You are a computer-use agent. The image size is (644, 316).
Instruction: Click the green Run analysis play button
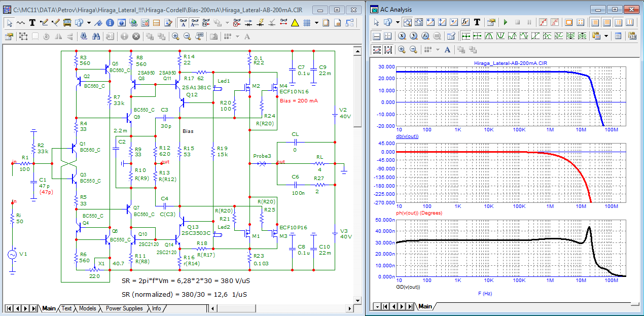point(505,22)
